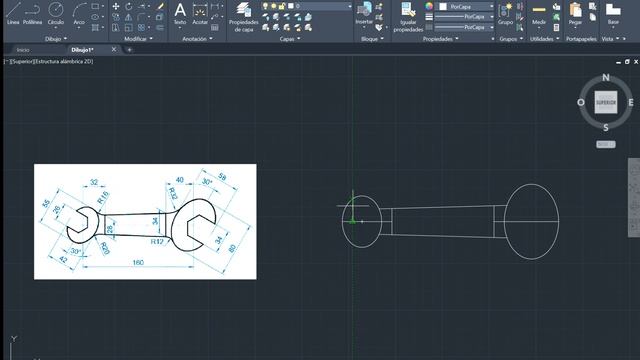This screenshot has height=360, width=640.
Task: Open Propiedades de capa manager
Action: [x=244, y=16]
